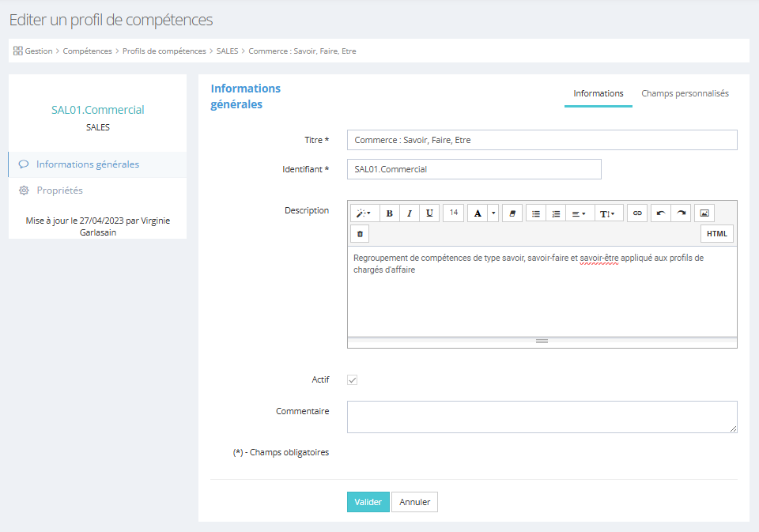
Task: Undo the last editor change
Action: (x=661, y=213)
